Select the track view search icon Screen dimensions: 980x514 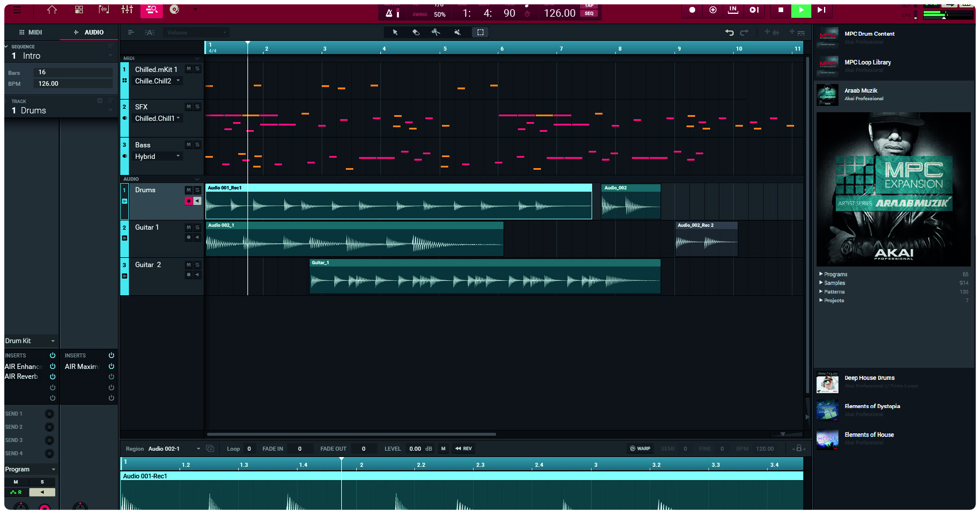[151, 10]
